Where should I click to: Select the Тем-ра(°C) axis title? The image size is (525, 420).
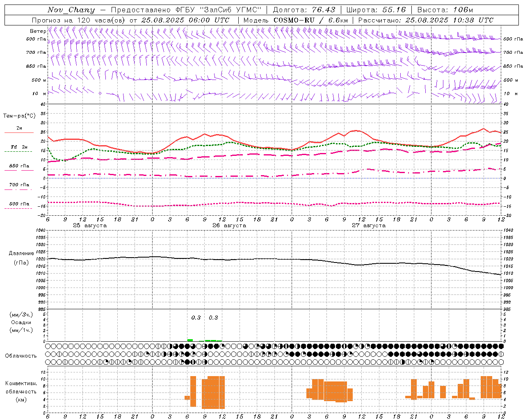19,116
